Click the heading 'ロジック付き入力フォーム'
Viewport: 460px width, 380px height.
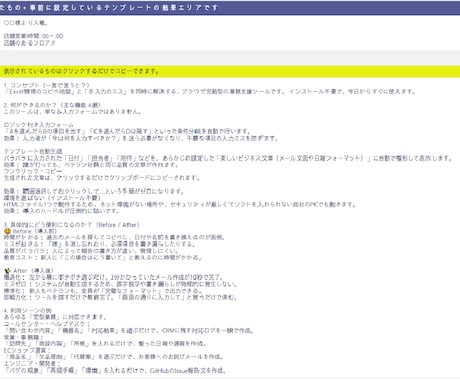coord(39,125)
